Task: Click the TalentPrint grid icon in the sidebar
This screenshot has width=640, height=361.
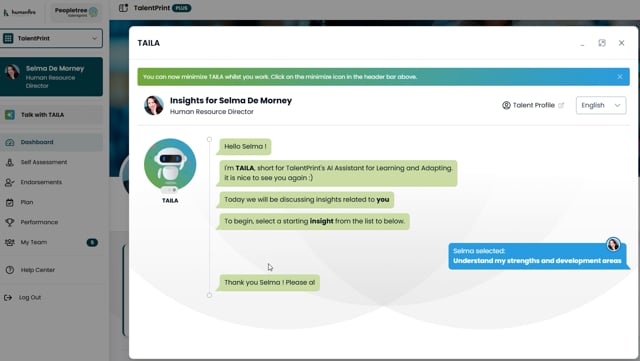Action: [8, 38]
